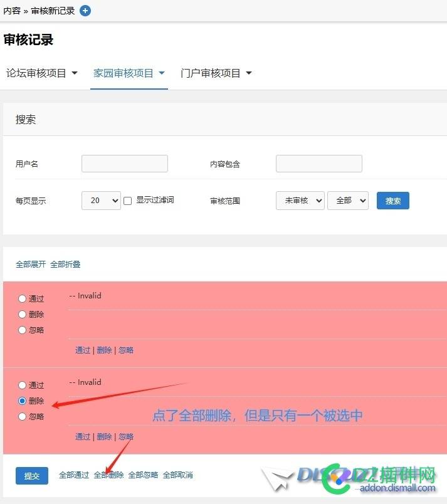Viewport: 447px width, 504px height.
Task: Expand the 论坛审核项目 dropdown arrow
Action: coord(75,73)
